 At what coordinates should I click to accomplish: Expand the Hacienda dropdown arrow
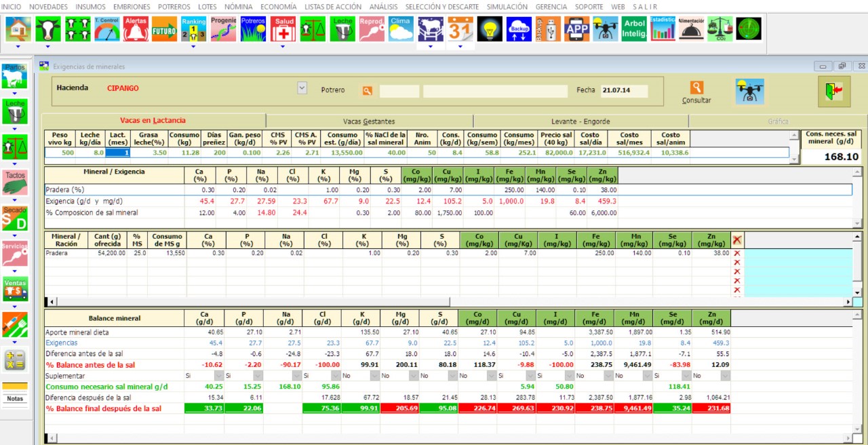coord(302,89)
